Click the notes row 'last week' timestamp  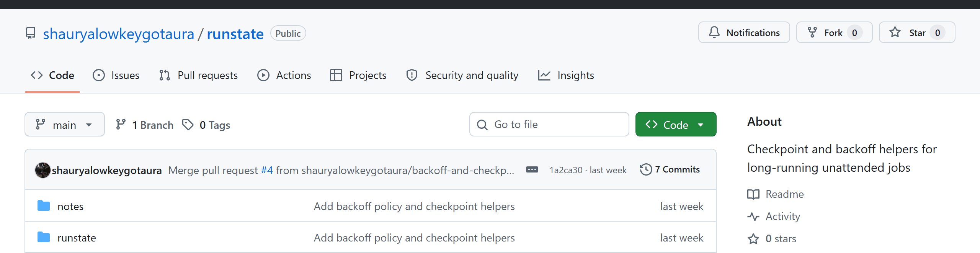[x=682, y=206]
